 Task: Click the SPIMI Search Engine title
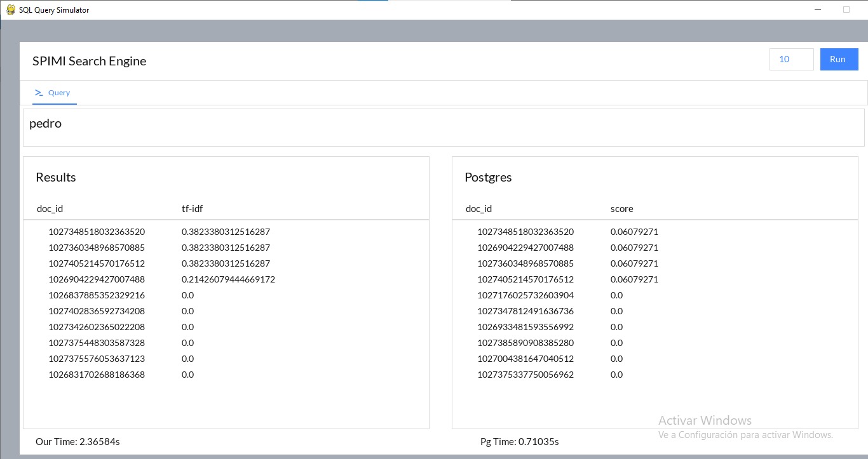coord(90,61)
